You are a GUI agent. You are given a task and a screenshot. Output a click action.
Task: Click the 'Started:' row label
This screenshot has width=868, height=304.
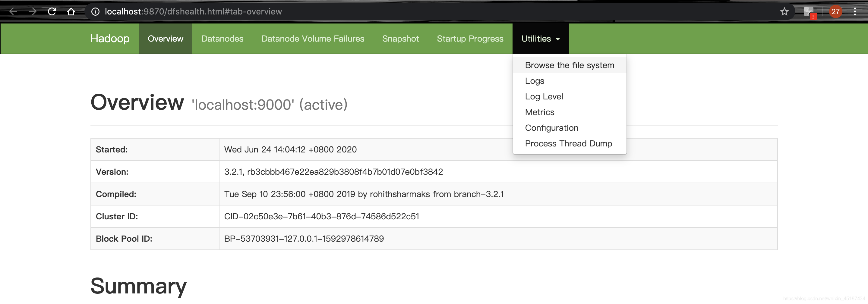[112, 149]
